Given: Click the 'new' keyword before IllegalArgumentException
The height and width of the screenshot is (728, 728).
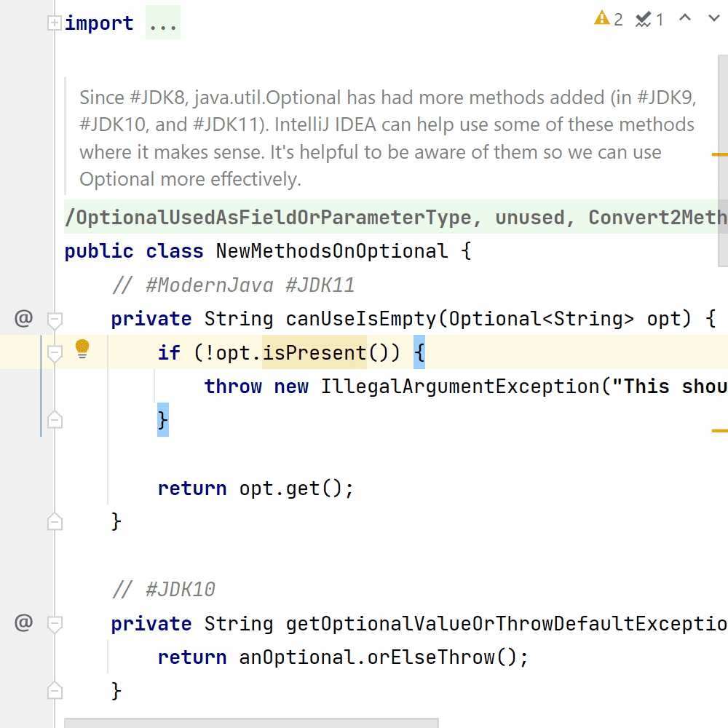Looking at the screenshot, I should click(x=291, y=387).
